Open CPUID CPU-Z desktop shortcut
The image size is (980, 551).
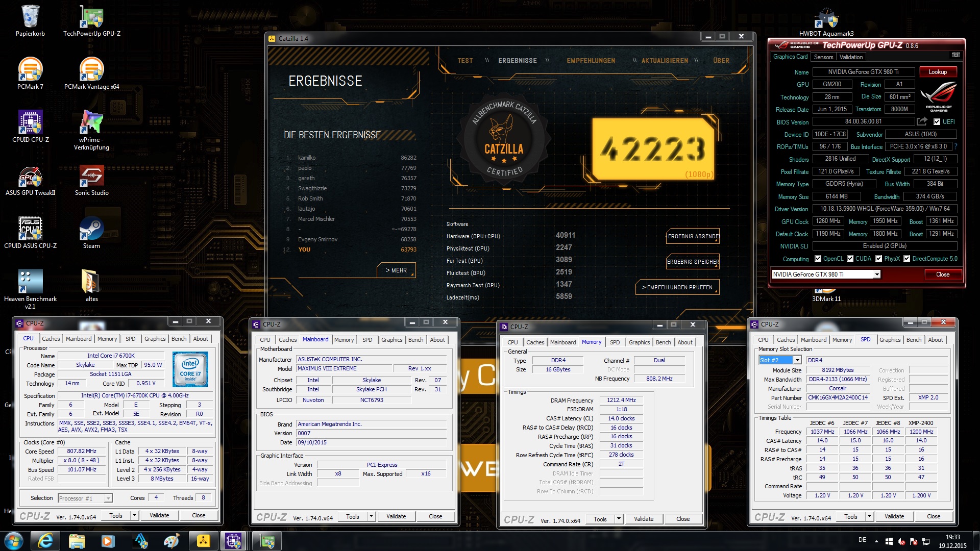pyautogui.click(x=30, y=126)
